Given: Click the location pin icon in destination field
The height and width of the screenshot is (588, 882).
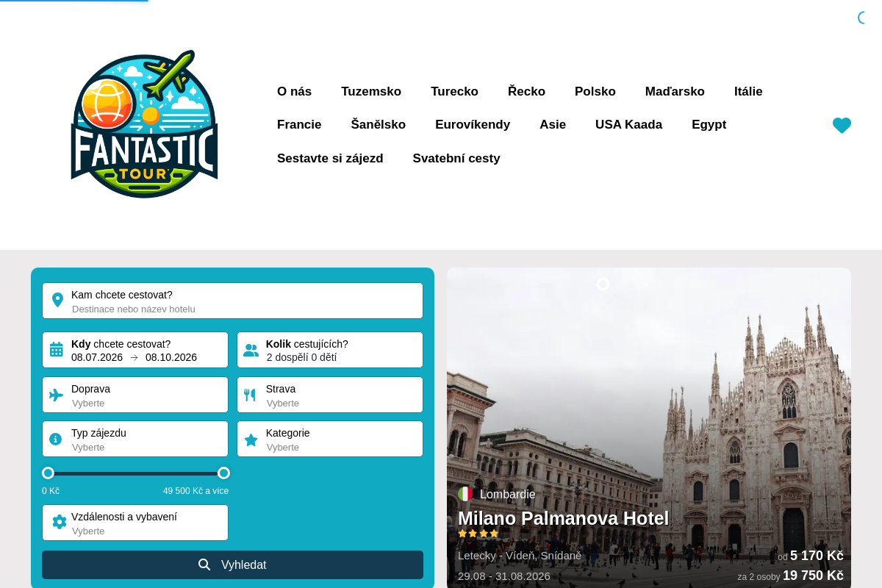Looking at the screenshot, I should (x=57, y=300).
